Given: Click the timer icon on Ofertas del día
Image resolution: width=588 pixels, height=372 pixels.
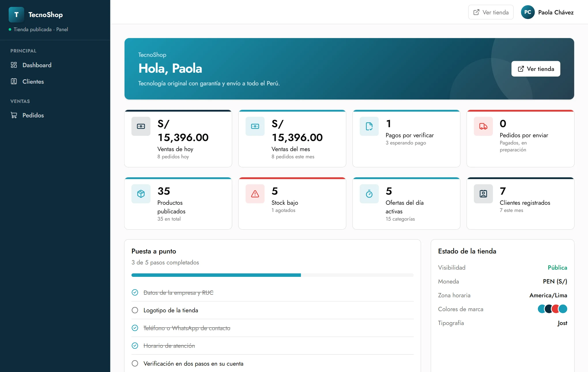Looking at the screenshot, I should pos(369,194).
